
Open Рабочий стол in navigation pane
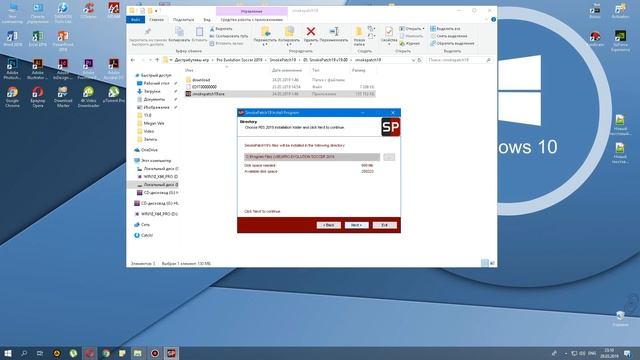(156, 83)
